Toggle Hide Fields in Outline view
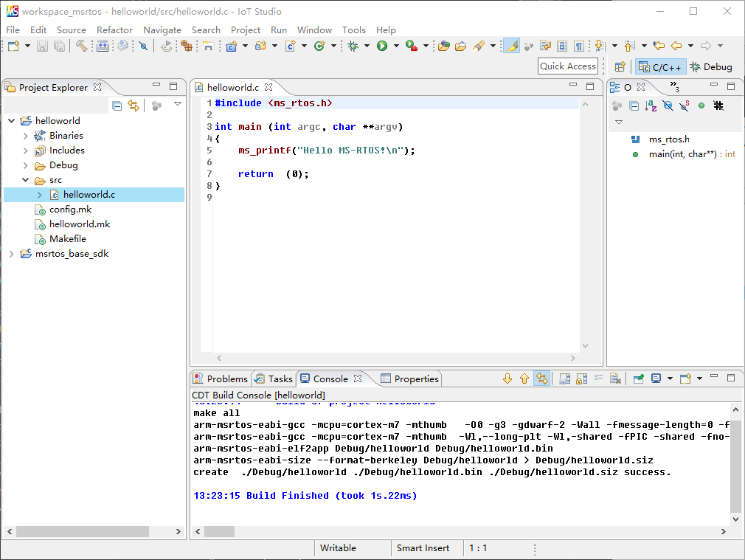 668,106
